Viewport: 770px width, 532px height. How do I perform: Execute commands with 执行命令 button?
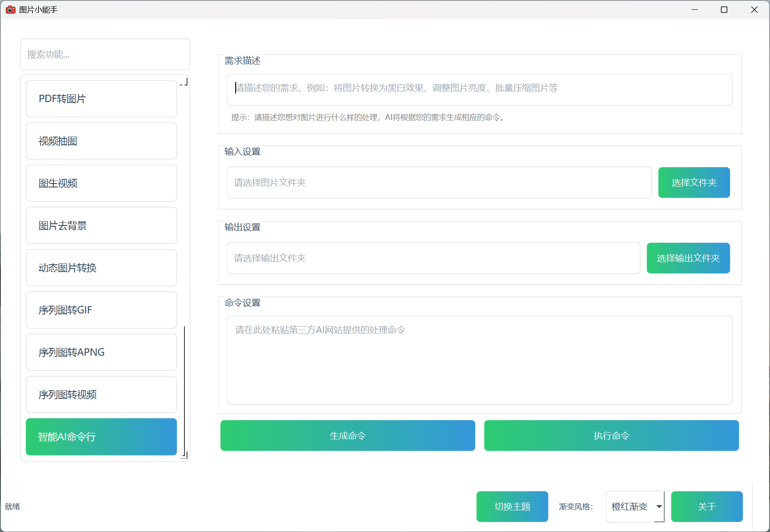point(611,436)
